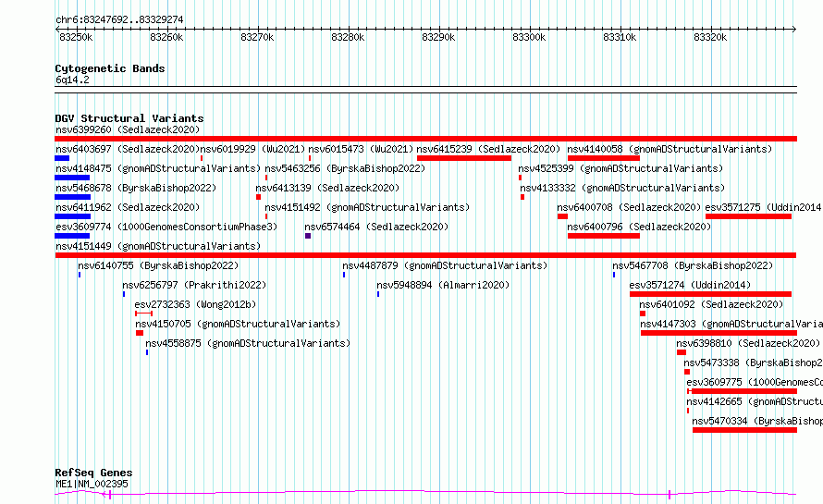This screenshot has height=504, width=823.
Task: Click the nsv5473338 ByrskaBishop variant label
Action: 753,363
